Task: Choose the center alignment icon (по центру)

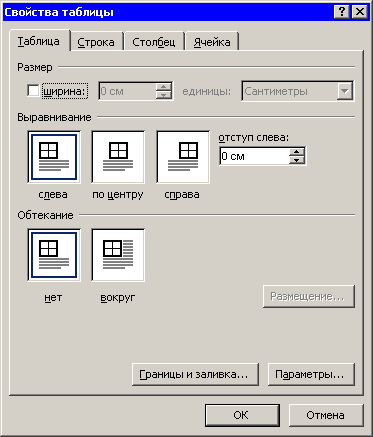Action: click(118, 157)
